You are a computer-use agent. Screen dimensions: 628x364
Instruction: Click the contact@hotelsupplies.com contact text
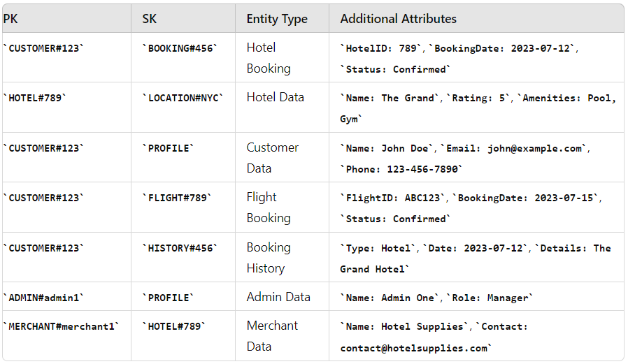[x=415, y=348]
